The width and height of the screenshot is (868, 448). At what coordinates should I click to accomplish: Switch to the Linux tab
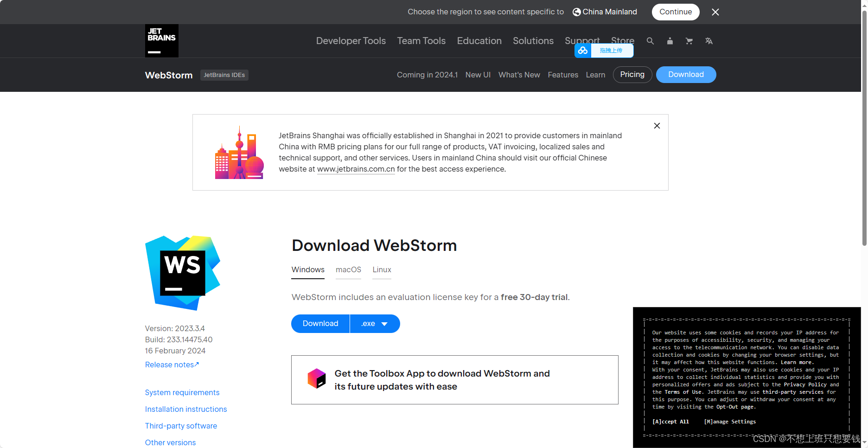click(x=382, y=270)
